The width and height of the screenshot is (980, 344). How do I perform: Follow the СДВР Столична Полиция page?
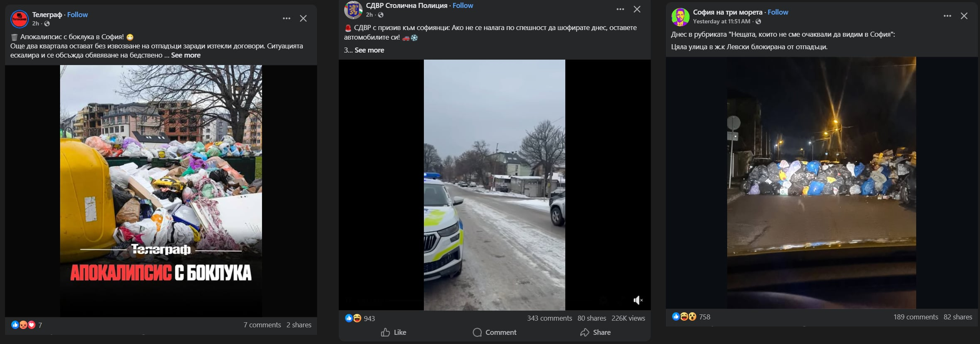click(463, 5)
